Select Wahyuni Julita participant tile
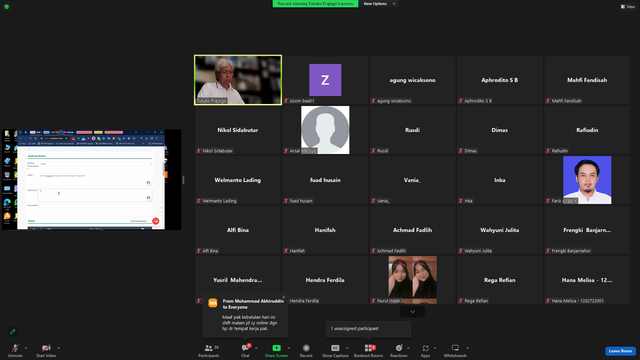This screenshot has height=360, width=640. [x=500, y=230]
